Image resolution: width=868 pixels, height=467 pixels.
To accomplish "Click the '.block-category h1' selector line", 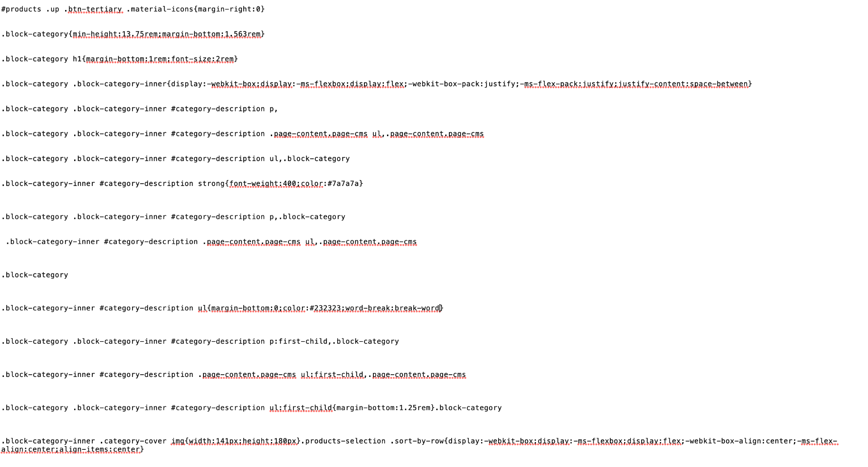I will point(42,59).
